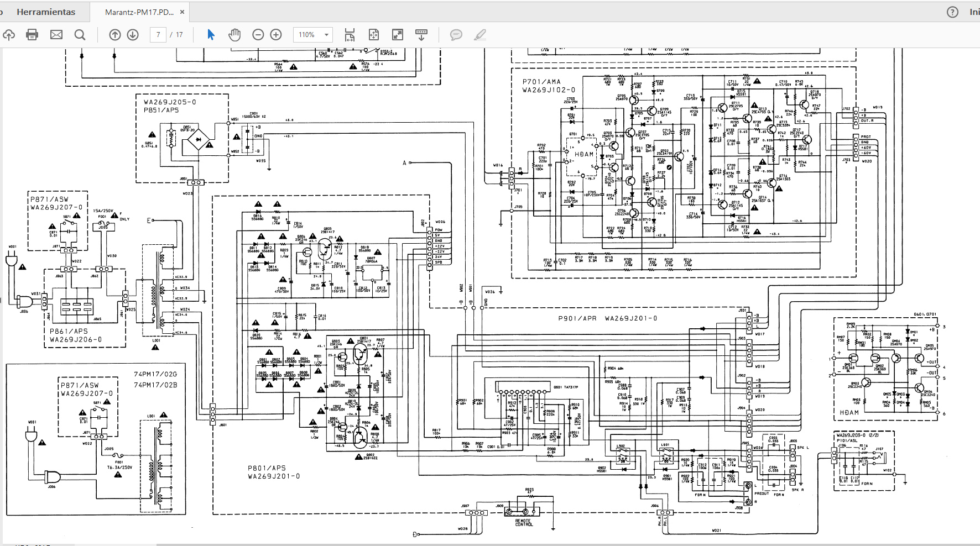Select the highlighter pen tool
This screenshot has width=980, height=546.
click(x=480, y=35)
